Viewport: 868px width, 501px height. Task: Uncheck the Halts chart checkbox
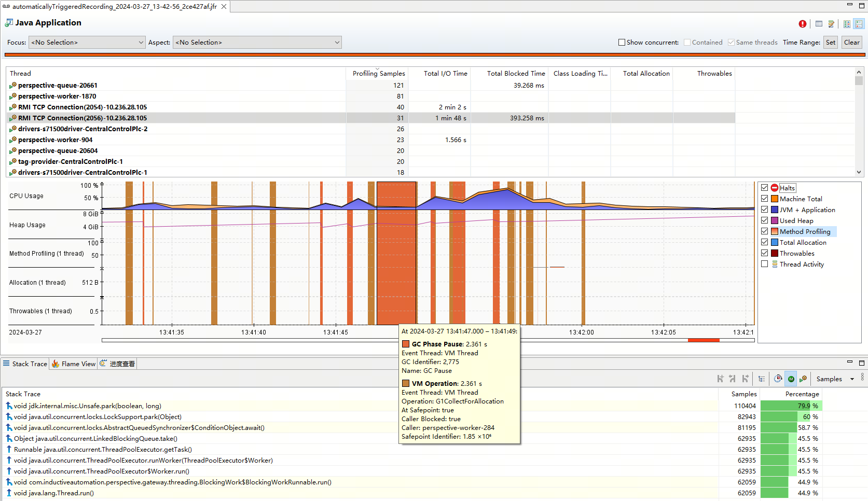point(764,188)
